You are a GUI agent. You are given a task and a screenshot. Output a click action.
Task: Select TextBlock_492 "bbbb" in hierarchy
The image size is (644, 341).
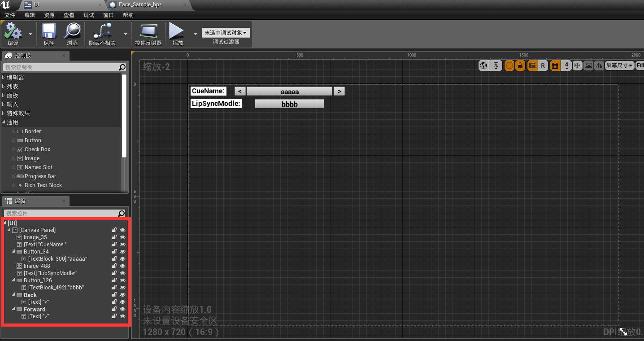click(56, 288)
